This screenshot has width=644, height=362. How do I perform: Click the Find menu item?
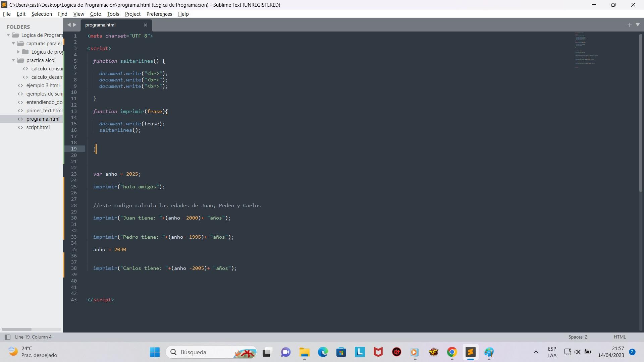point(62,14)
